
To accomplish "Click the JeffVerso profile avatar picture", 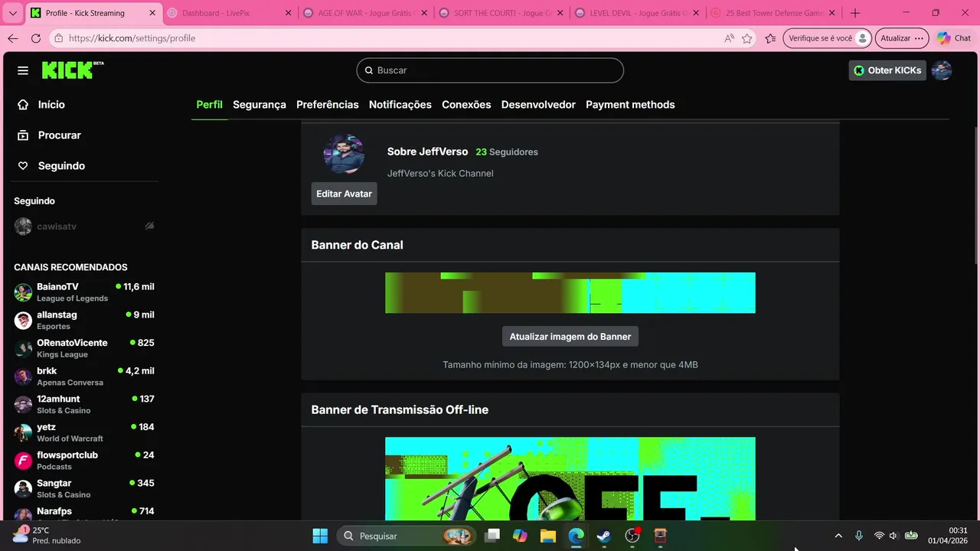I will (x=344, y=155).
